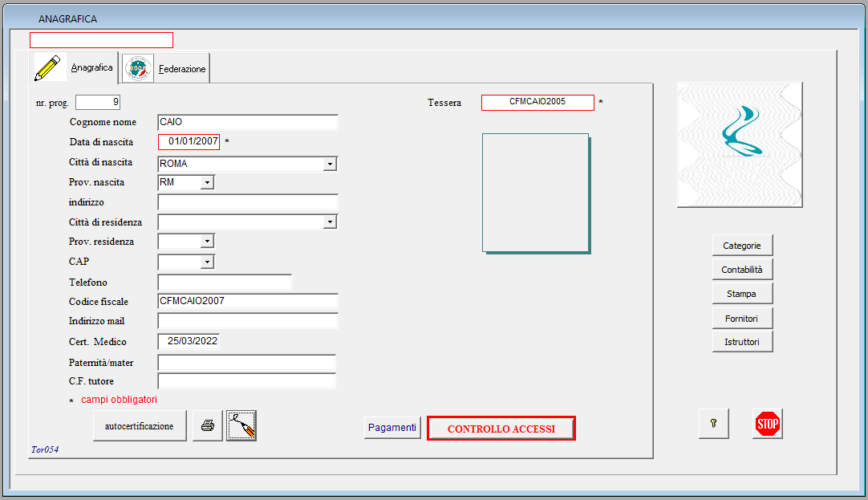Click the teal wave logo image

740,145
